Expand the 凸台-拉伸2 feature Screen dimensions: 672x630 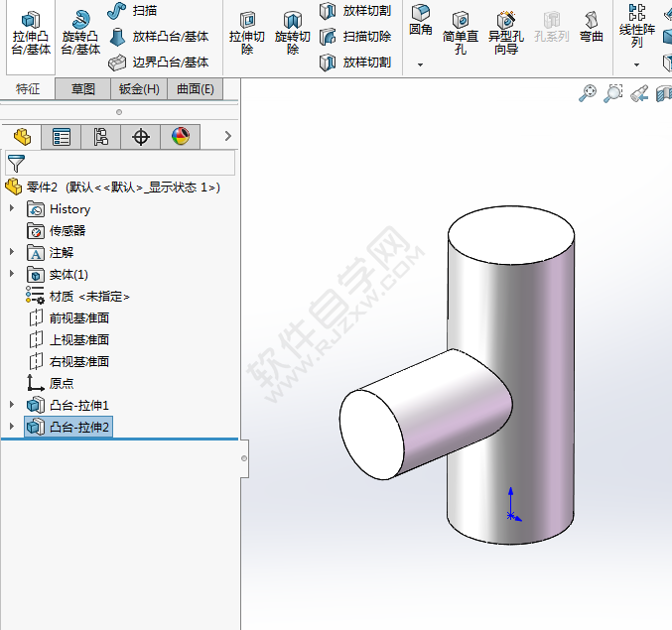tap(12, 427)
